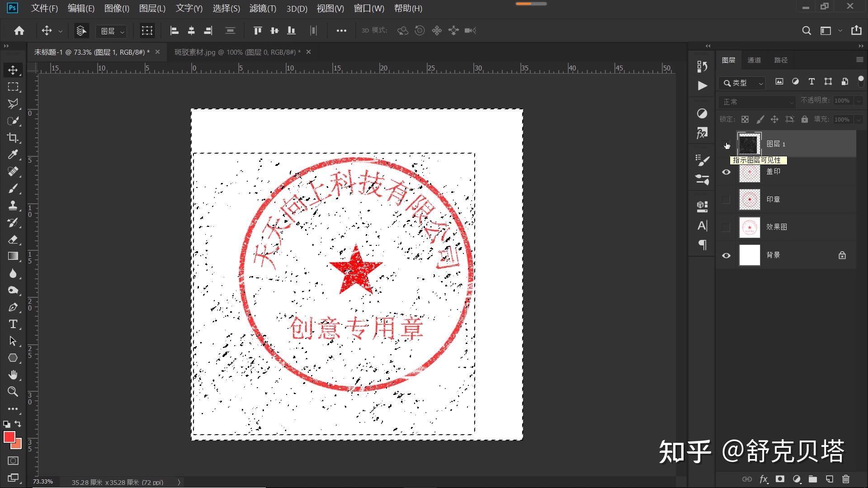This screenshot has width=868, height=488.
Task: Show the 印章 layer
Action: [726, 199]
